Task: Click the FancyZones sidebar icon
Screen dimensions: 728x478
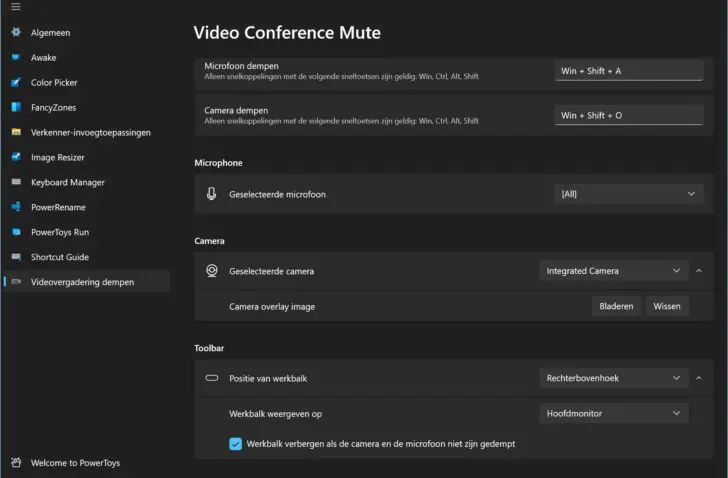Action: (x=16, y=107)
